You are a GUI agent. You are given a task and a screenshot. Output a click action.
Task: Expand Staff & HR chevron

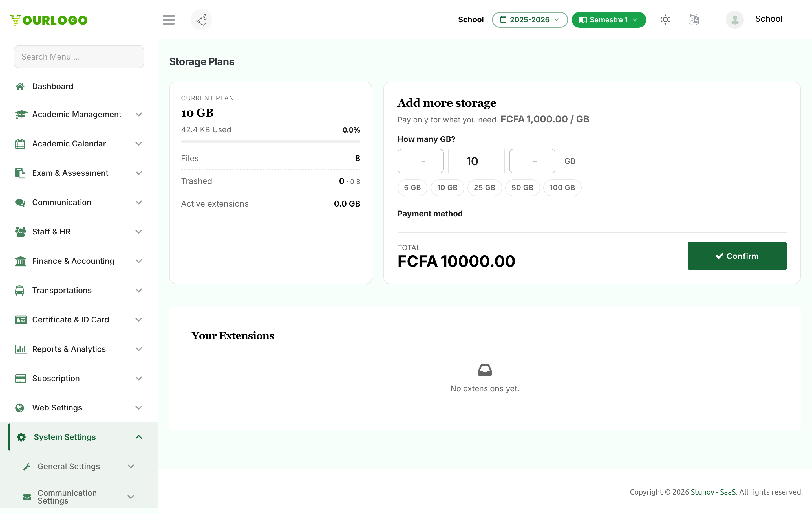click(x=139, y=232)
